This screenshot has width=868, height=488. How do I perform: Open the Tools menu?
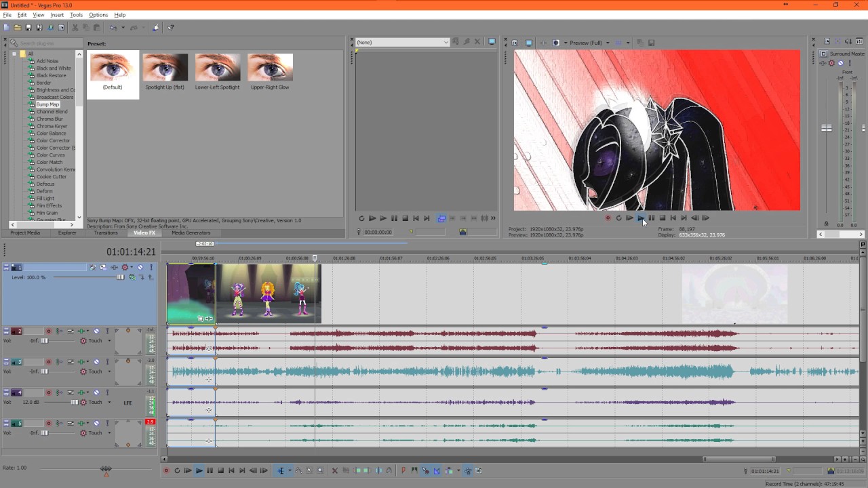click(x=77, y=15)
